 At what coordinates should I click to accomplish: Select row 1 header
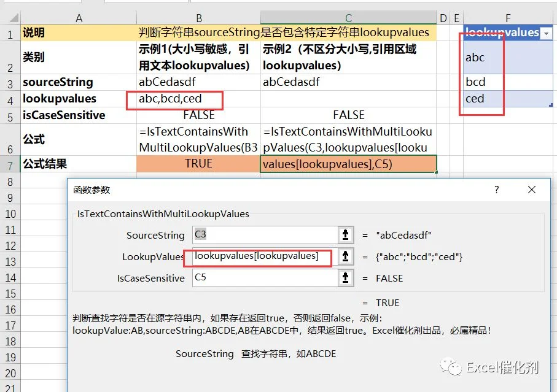10,33
